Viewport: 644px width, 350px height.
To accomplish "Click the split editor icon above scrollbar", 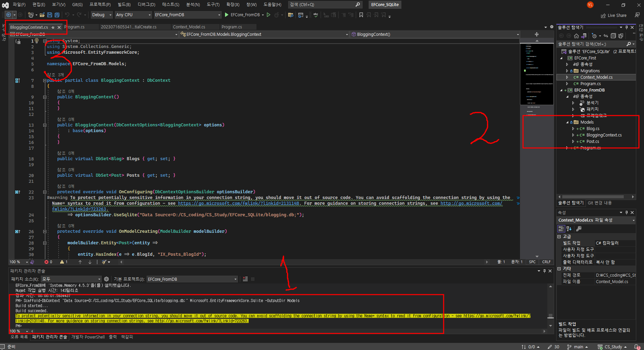I will click(537, 34).
